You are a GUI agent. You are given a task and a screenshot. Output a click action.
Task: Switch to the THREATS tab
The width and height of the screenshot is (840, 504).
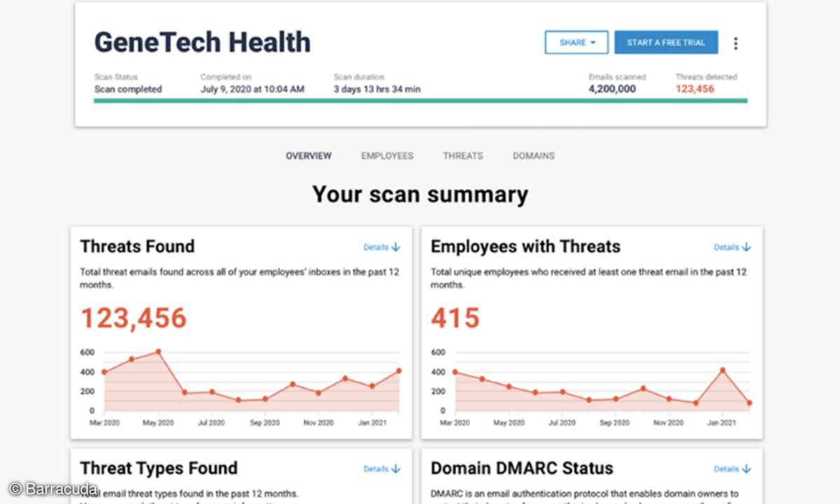[x=463, y=156]
